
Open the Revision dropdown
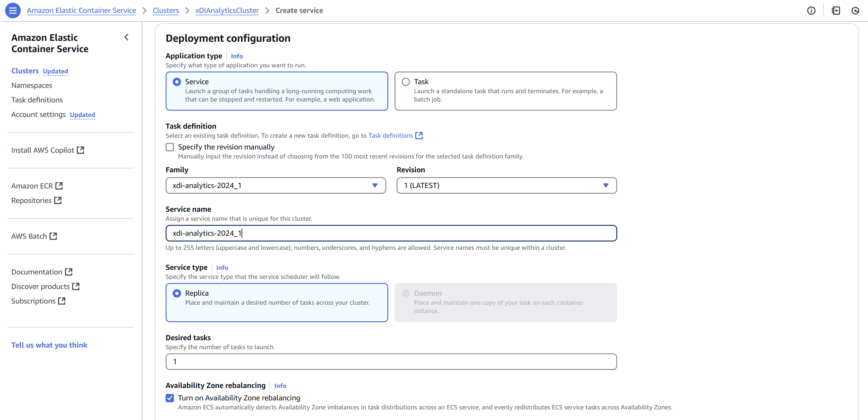[506, 185]
